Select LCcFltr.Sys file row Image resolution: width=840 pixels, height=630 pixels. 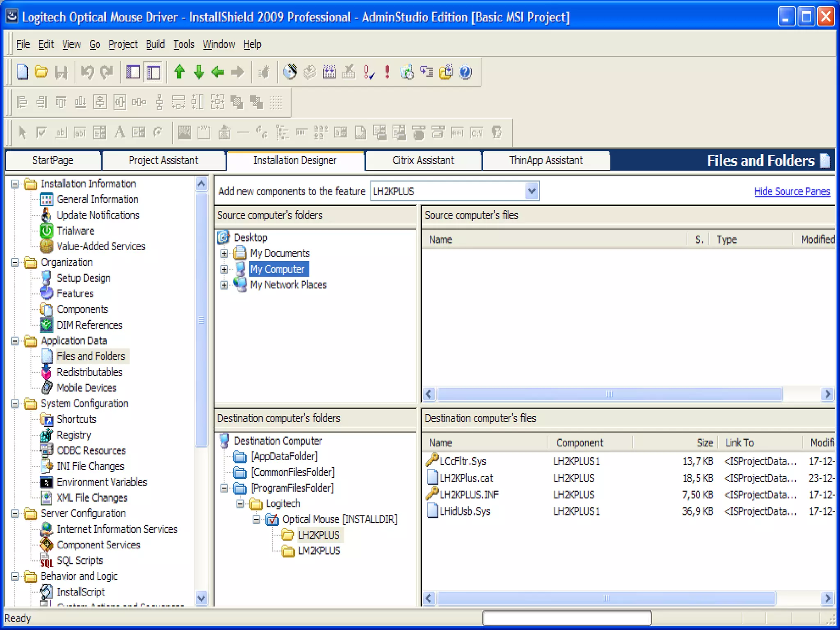pos(628,461)
